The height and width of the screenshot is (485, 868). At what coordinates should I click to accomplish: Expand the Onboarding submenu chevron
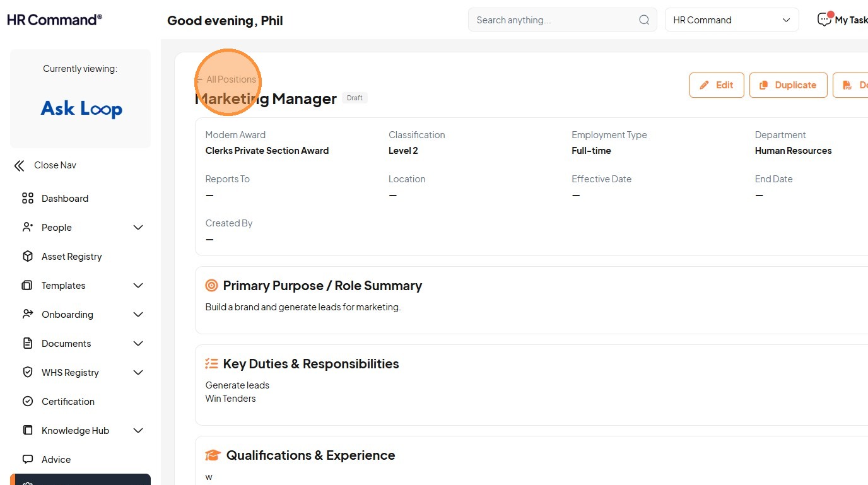tap(138, 315)
